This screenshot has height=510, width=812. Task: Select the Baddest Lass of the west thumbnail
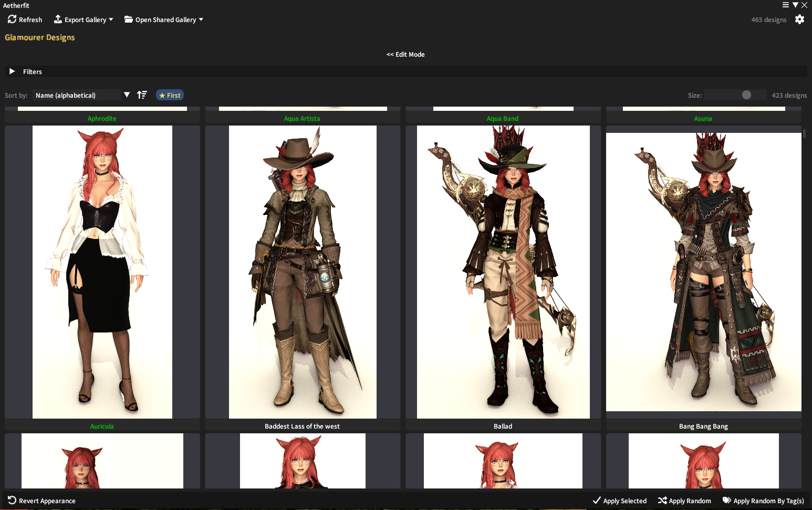click(303, 272)
